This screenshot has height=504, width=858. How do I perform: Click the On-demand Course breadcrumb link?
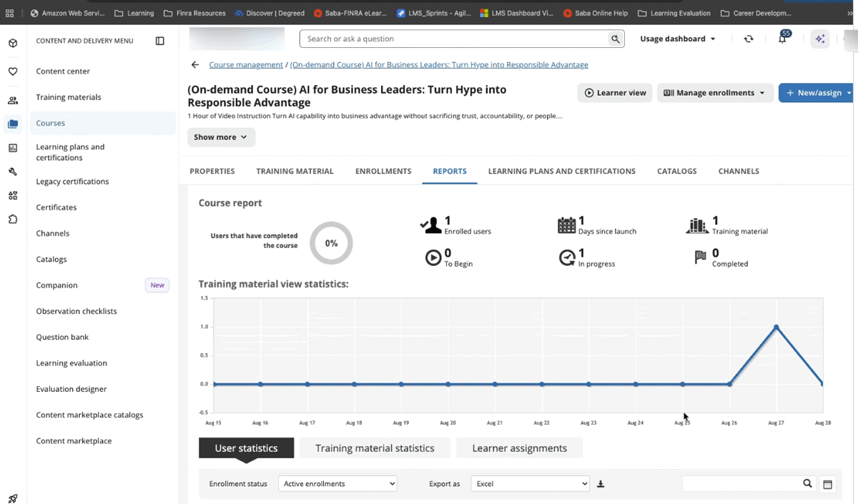click(x=439, y=65)
